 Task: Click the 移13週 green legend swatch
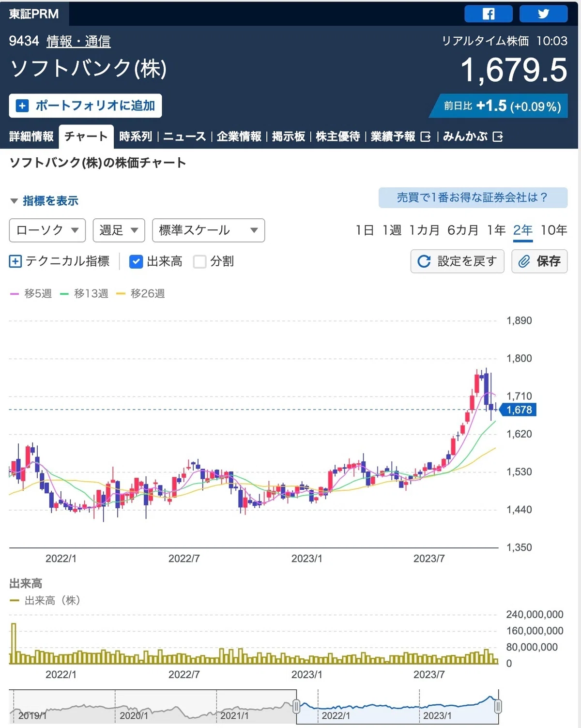tap(64, 294)
